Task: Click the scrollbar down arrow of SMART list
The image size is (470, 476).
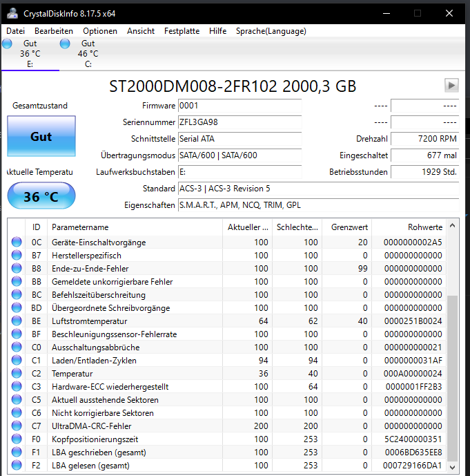Action: pyautogui.click(x=453, y=467)
